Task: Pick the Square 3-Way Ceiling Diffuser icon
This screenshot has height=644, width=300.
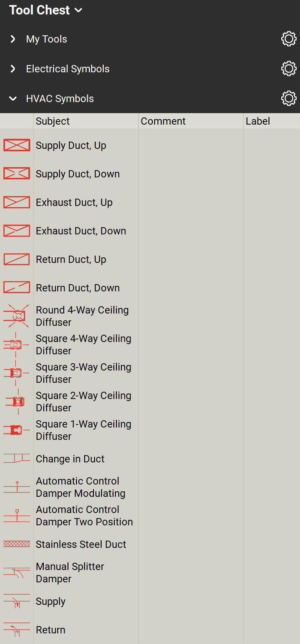Action: coord(17,373)
